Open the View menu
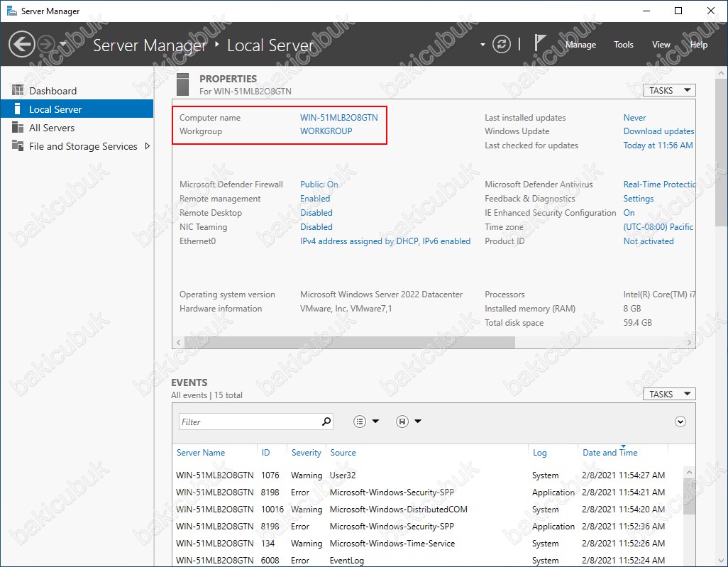Screen dimensions: 728x567 click(x=661, y=45)
